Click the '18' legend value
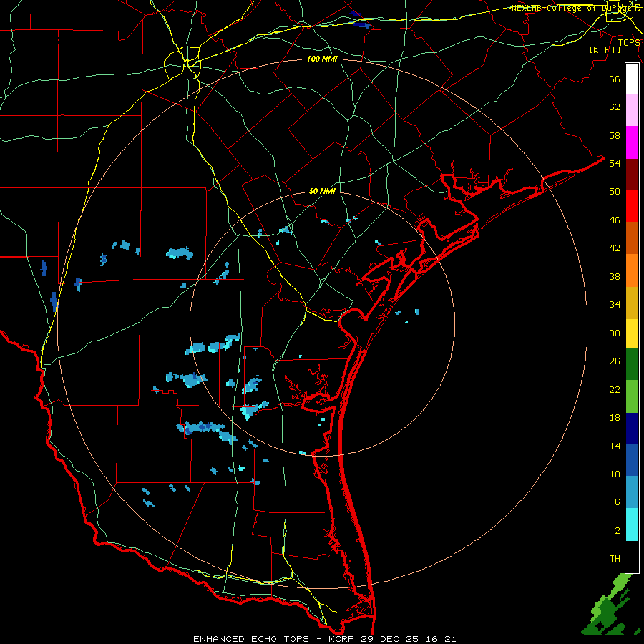The image size is (644, 644). pos(615,418)
